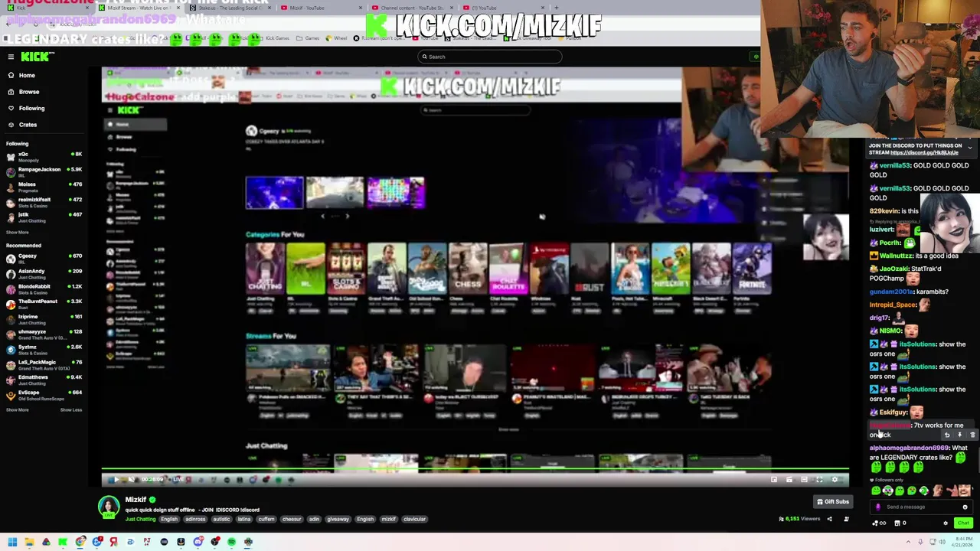980x551 pixels.
Task: Open jstlk channel in sidebar
Action: (x=44, y=217)
